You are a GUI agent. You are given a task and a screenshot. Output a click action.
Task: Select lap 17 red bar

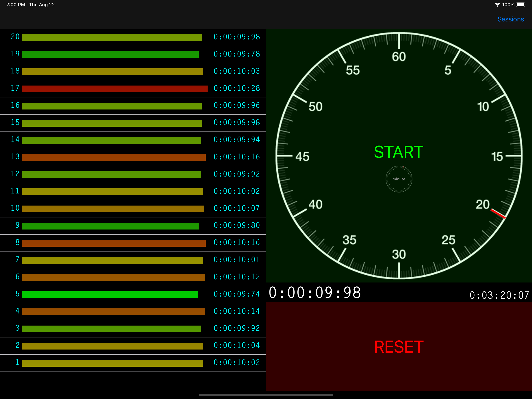tap(115, 89)
